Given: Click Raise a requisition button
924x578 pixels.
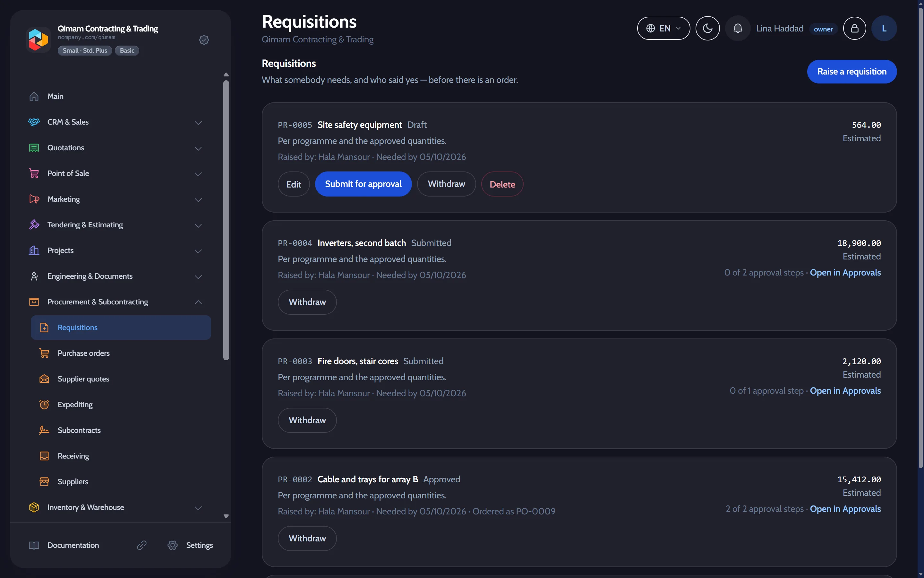Looking at the screenshot, I should click(851, 72).
